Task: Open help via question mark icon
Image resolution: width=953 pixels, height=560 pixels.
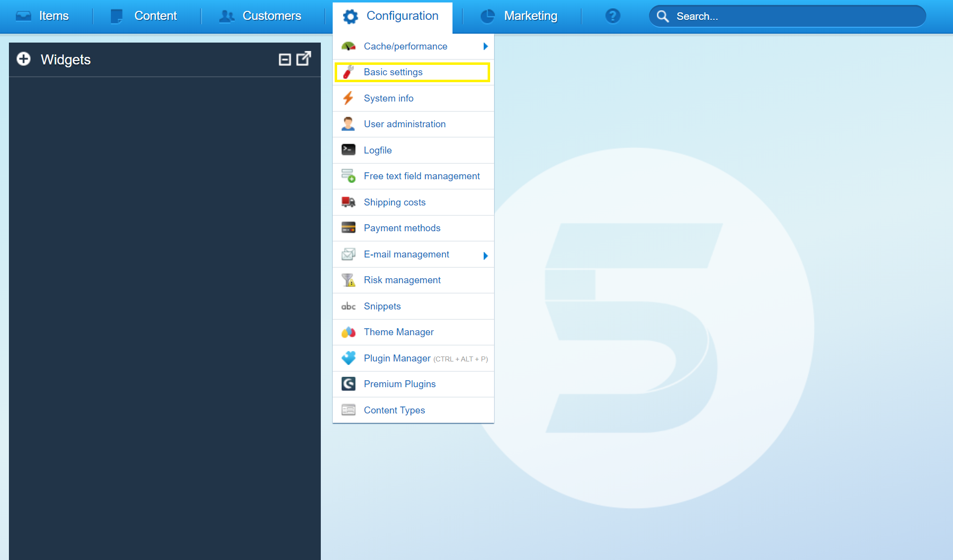Action: pyautogui.click(x=612, y=16)
